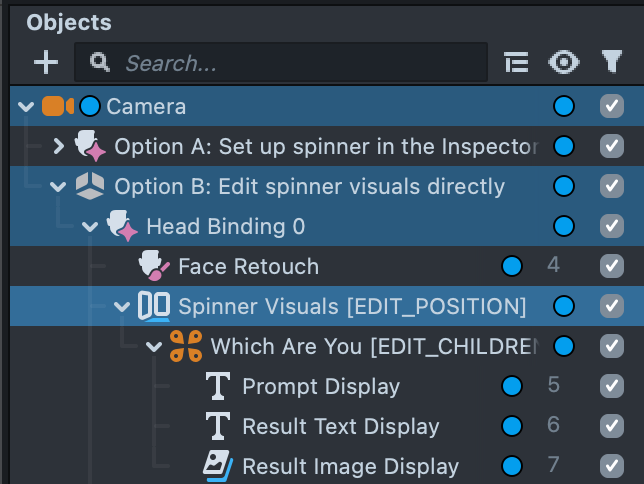Uncheck the Prompt Display checkbox

point(611,386)
